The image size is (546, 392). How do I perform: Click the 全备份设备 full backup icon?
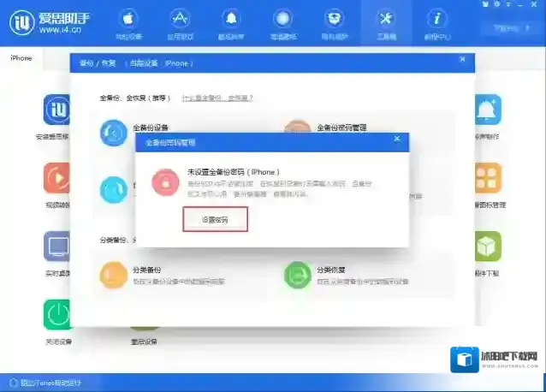(x=114, y=133)
